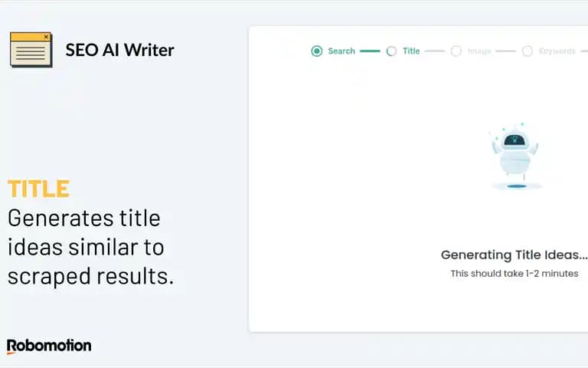Open the faded Keywords step label
This screenshot has height=368, width=588.
[x=557, y=51]
